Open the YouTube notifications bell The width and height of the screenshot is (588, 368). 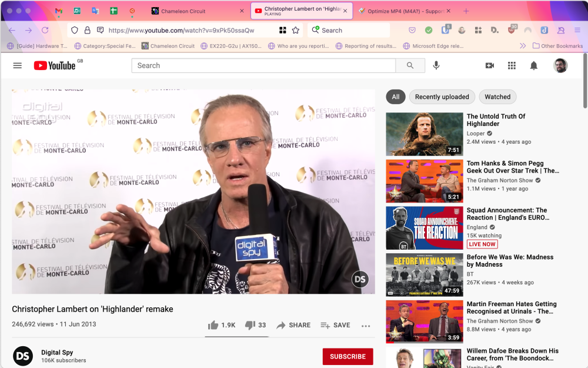click(x=533, y=65)
